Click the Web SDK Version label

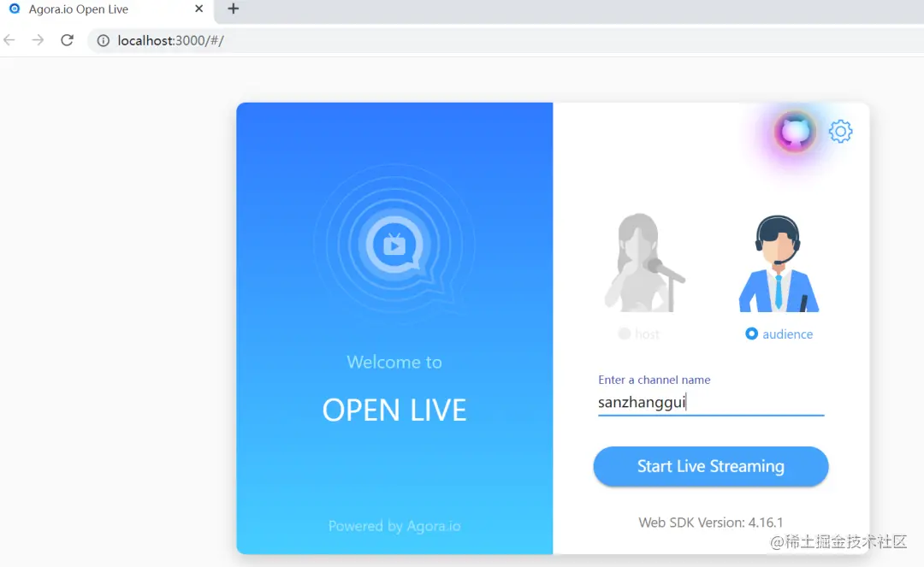coord(711,523)
